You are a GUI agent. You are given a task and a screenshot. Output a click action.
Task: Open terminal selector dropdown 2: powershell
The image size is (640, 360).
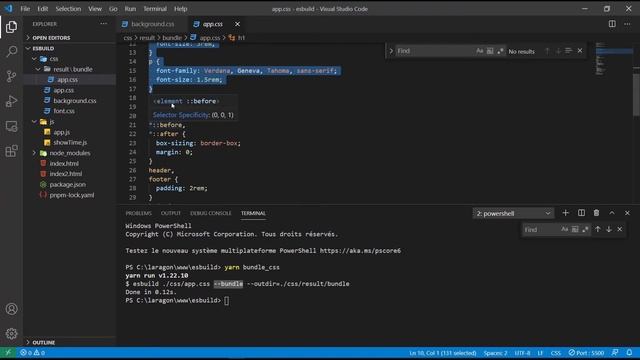click(x=513, y=213)
